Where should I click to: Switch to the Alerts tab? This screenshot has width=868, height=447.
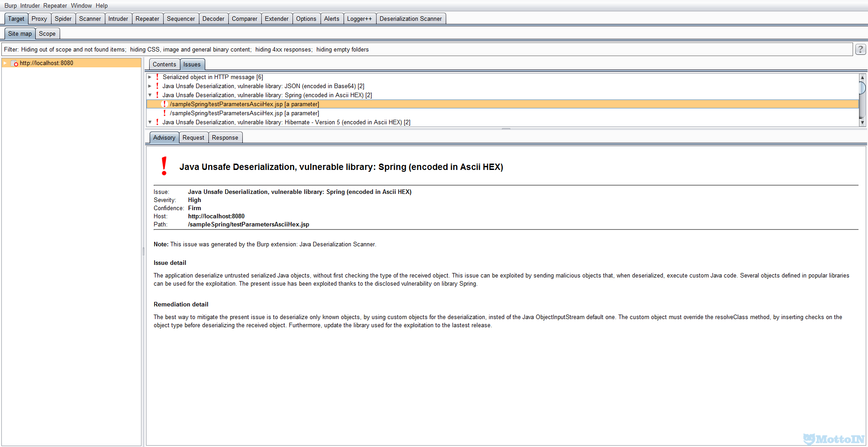(x=332, y=19)
